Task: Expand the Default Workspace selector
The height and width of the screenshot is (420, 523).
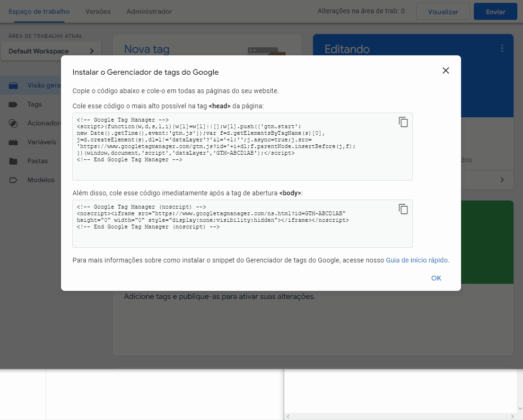Action: [x=51, y=51]
